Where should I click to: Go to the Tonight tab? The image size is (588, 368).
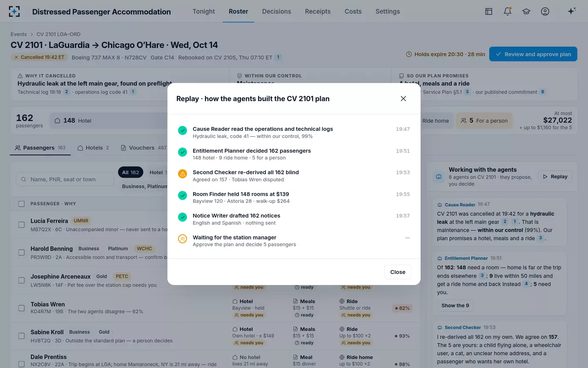click(x=204, y=11)
